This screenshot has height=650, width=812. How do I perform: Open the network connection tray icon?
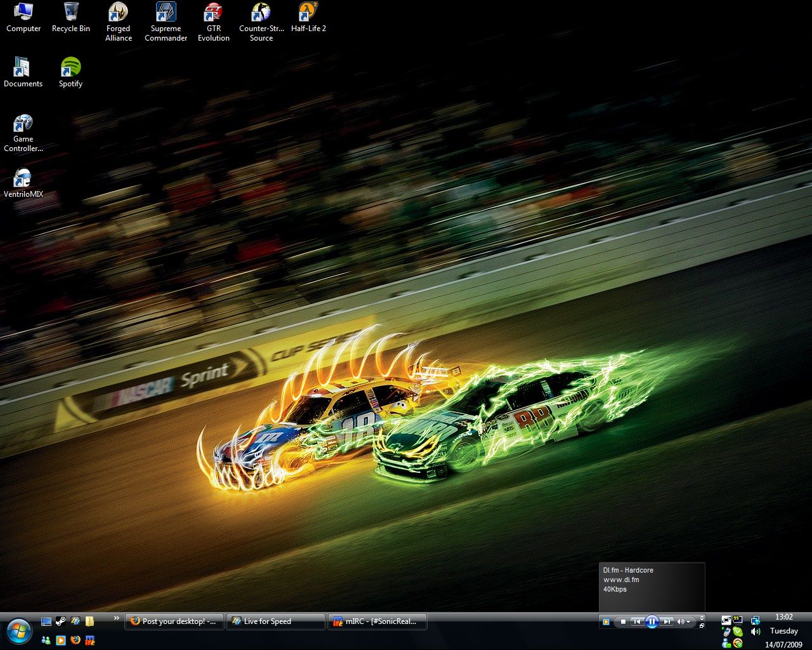point(756,620)
